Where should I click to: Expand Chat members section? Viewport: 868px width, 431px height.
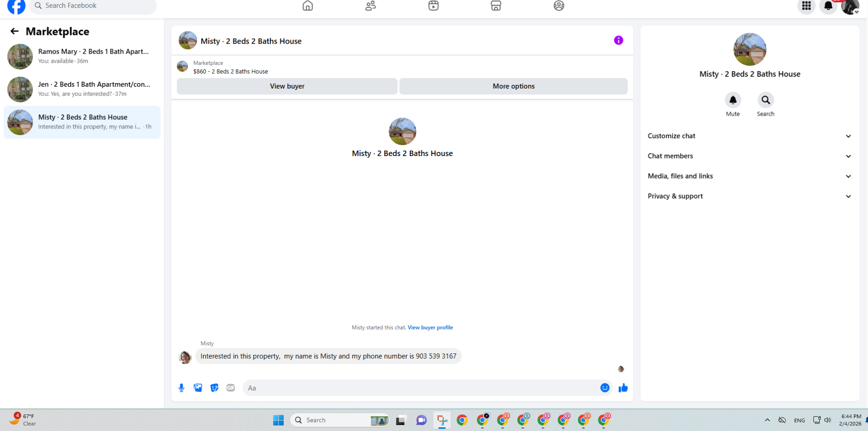[x=750, y=156]
